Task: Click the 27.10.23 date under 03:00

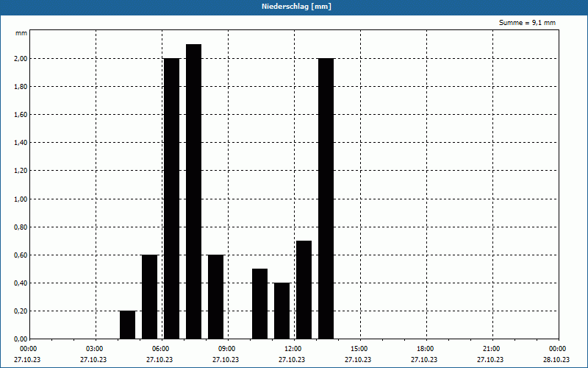Action: tap(93, 359)
